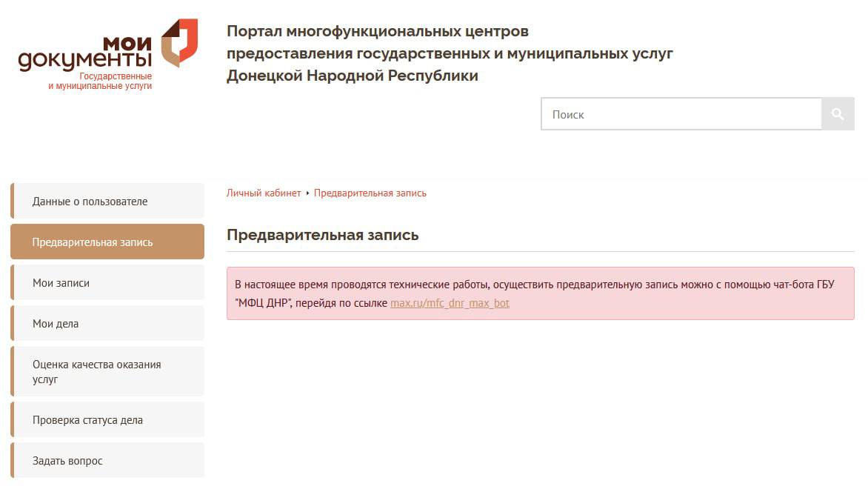Navigate to Личный кабинет breadcrumb
Viewport: 868px width, 492px height.
click(264, 193)
